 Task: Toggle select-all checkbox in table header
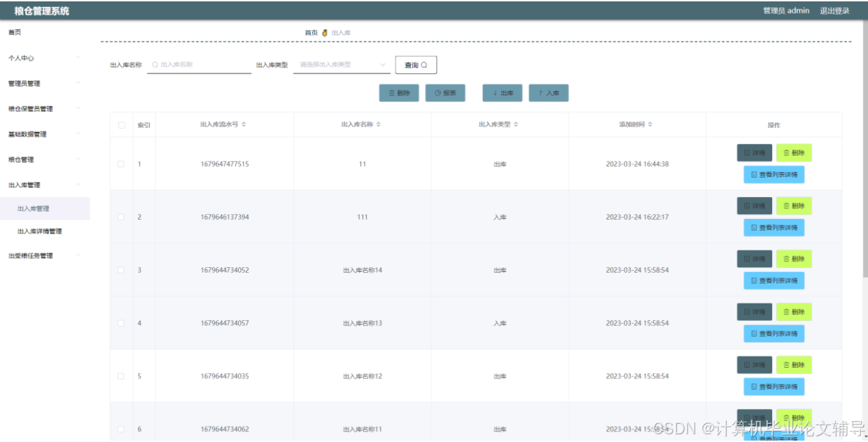tap(121, 125)
